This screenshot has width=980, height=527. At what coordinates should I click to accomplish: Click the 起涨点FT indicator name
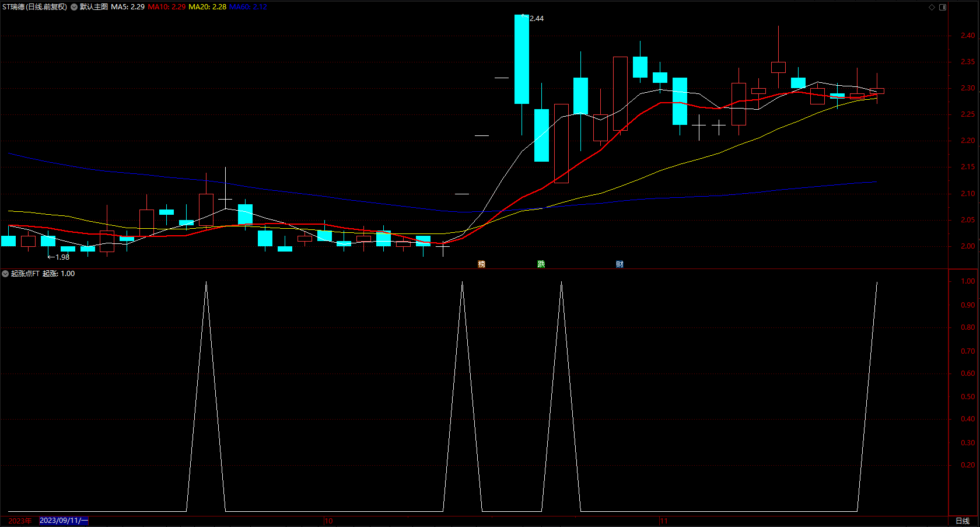pyautogui.click(x=25, y=274)
